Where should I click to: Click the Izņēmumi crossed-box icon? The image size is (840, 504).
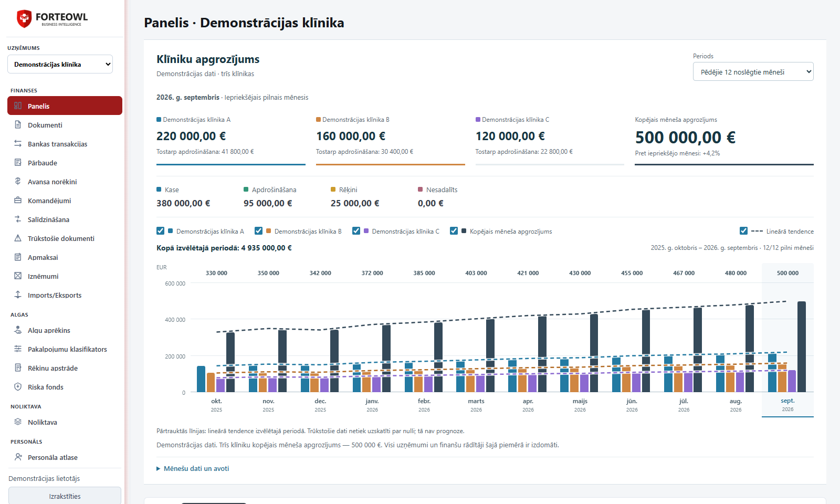coord(18,276)
